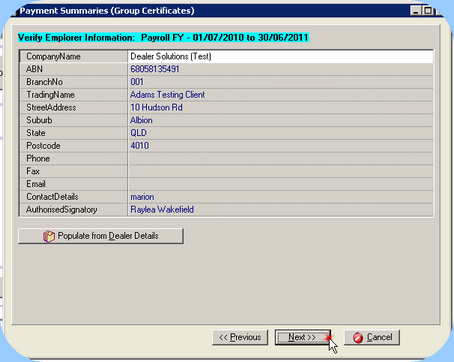Select ABN value 68058135491
This screenshot has height=362, width=454.
point(280,69)
